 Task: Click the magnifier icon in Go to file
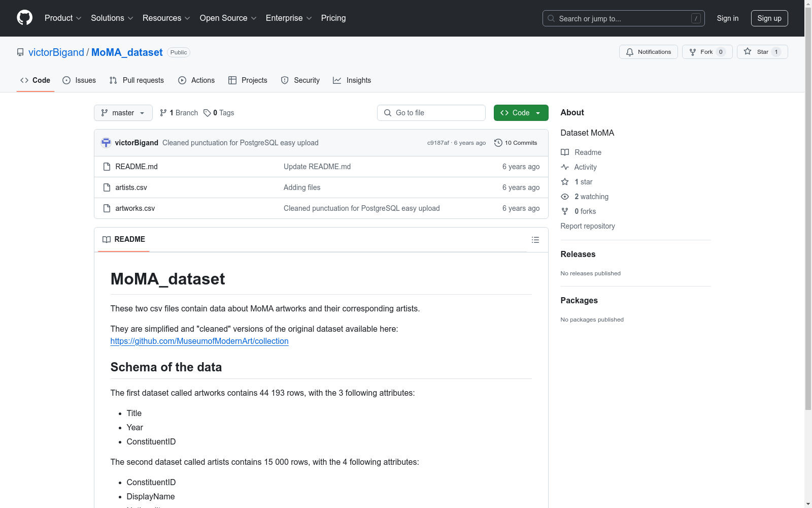(x=388, y=113)
